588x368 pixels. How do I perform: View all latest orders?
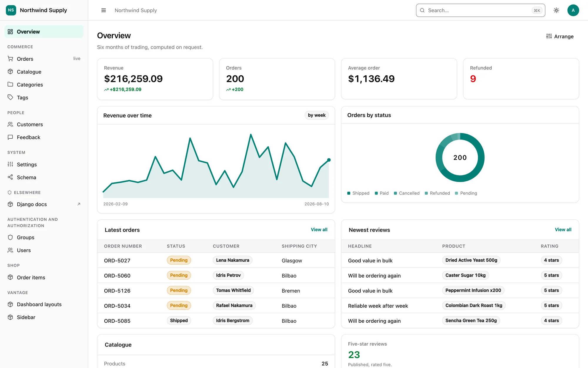click(319, 230)
